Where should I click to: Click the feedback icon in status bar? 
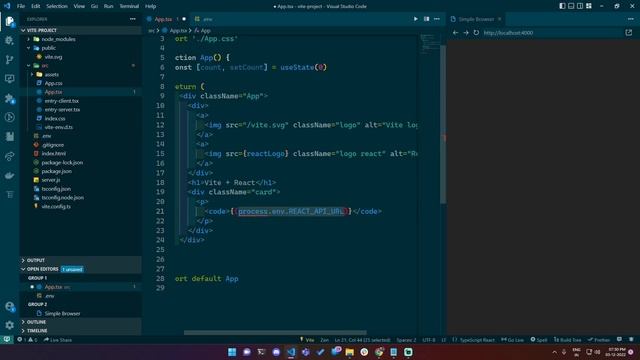[x=620, y=340]
